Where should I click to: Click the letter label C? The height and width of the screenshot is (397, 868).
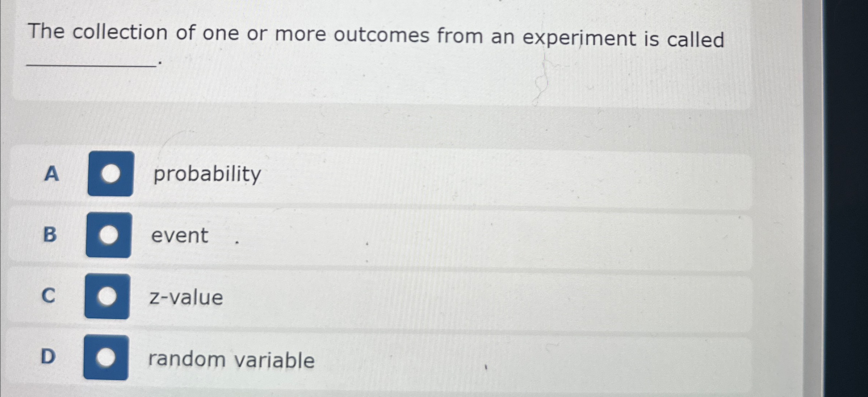(x=48, y=296)
